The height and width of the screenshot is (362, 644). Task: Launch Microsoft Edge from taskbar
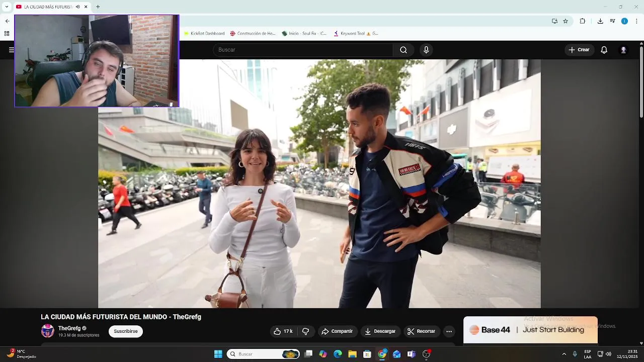[x=338, y=354]
